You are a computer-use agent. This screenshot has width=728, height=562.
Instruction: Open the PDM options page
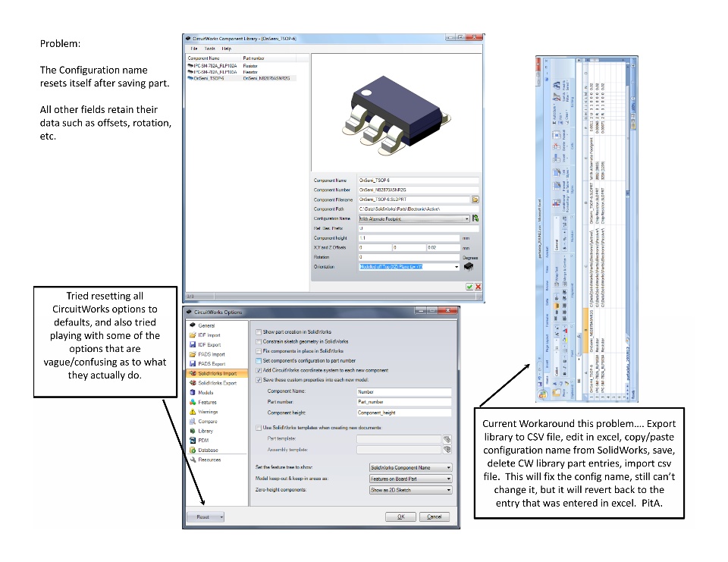point(203,441)
